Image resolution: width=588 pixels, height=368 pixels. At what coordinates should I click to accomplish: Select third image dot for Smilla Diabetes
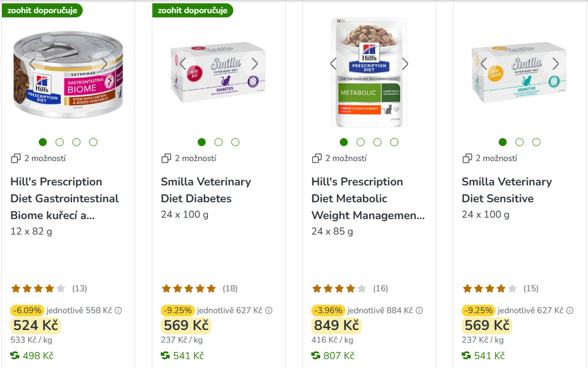tap(235, 142)
